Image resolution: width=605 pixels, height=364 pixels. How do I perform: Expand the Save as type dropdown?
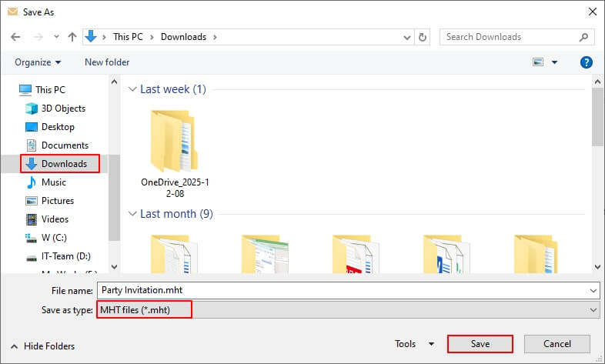[x=592, y=309]
